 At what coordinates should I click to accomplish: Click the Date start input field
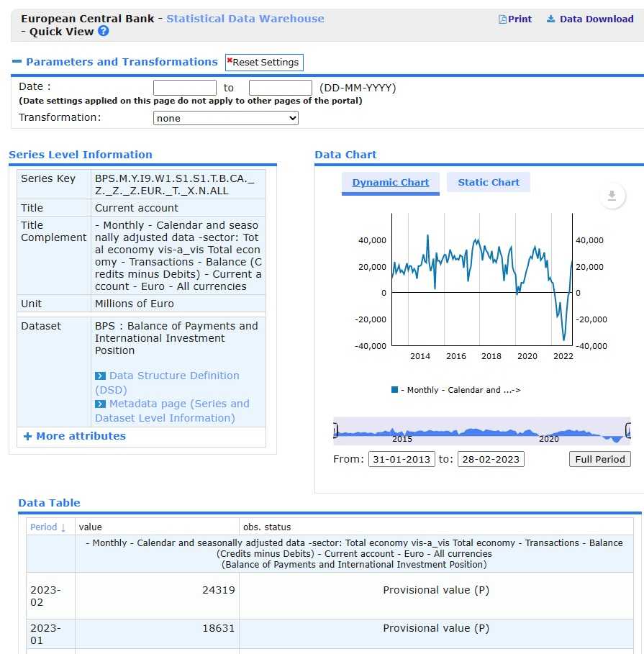(x=185, y=88)
